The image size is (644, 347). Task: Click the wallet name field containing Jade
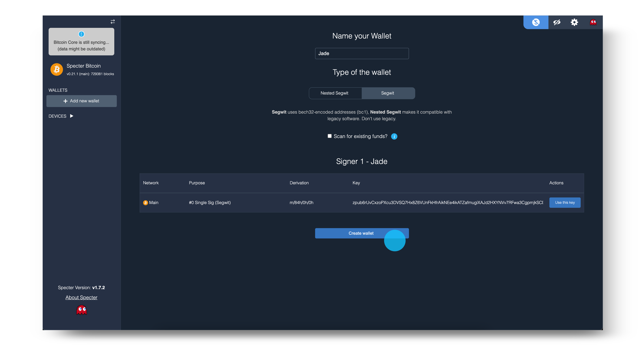pyautogui.click(x=362, y=53)
